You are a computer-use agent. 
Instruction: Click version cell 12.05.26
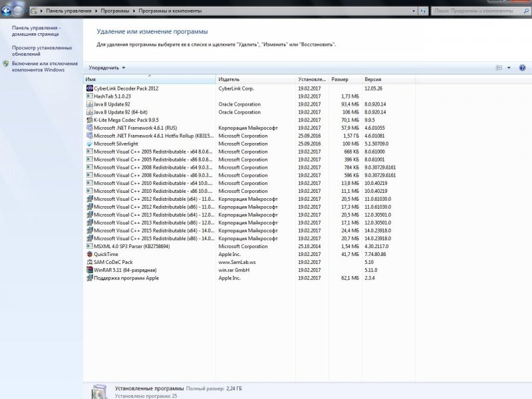(x=373, y=88)
